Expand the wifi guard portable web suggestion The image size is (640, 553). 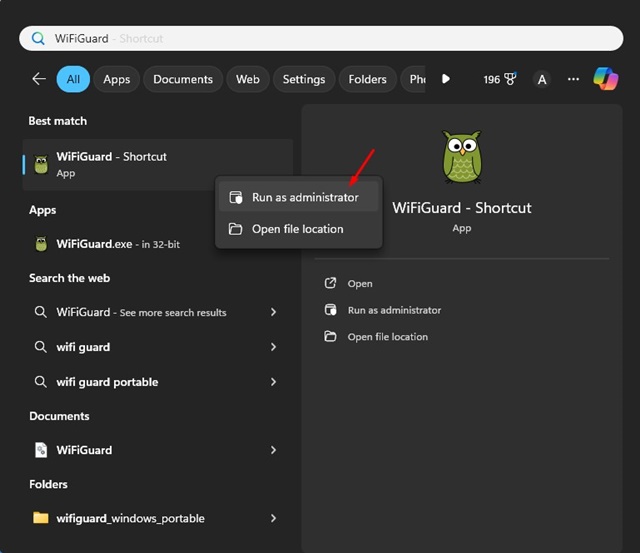pos(273,382)
